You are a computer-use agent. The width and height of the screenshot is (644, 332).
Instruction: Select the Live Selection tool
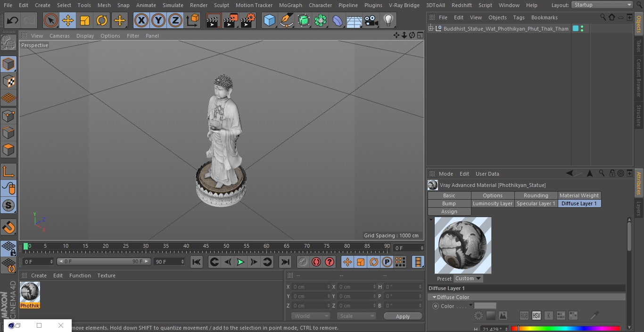[x=51, y=20]
